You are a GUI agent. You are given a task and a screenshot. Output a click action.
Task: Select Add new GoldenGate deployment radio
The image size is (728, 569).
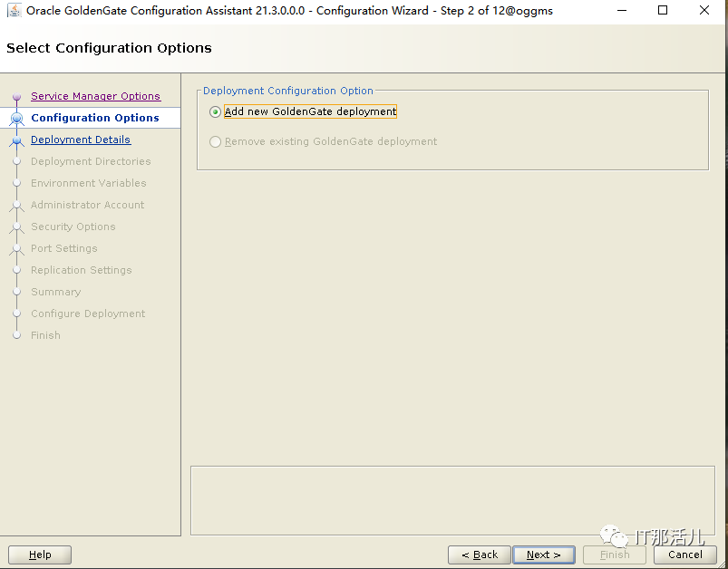(215, 111)
